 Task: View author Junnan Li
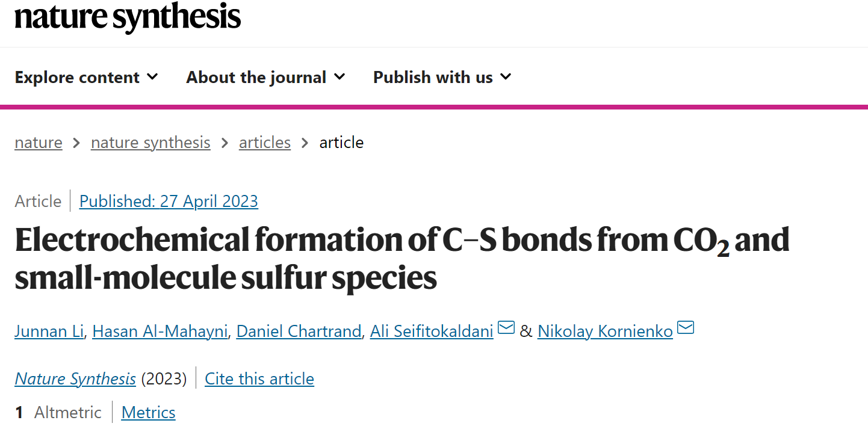click(49, 331)
